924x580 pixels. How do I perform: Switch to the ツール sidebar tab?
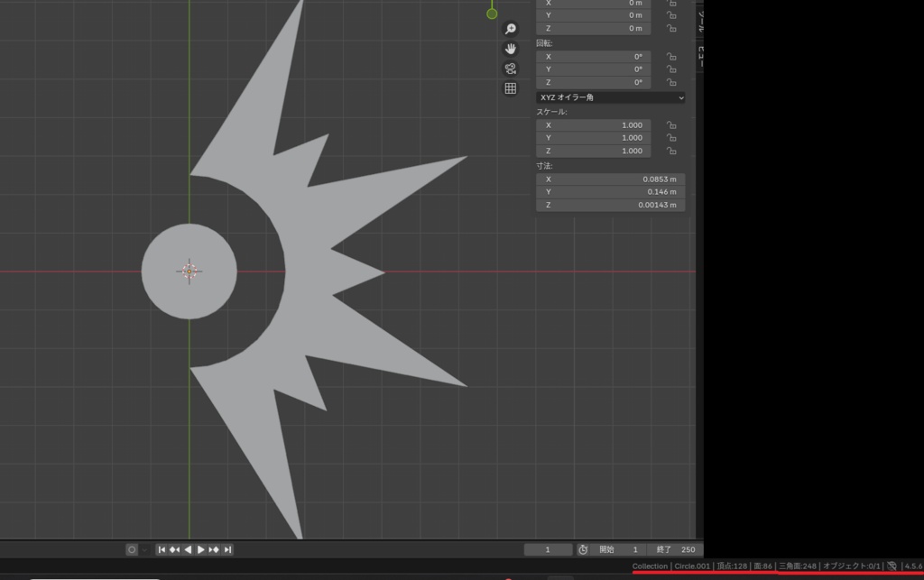(700, 21)
